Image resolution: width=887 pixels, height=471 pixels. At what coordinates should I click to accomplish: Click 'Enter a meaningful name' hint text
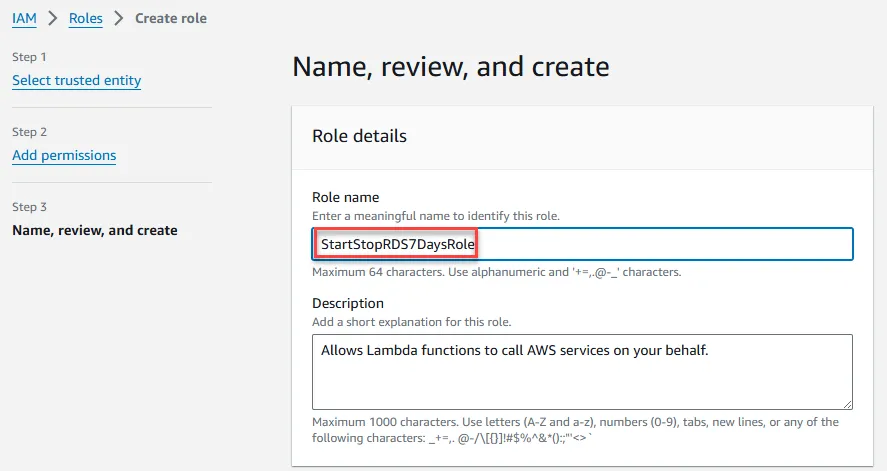tap(436, 216)
